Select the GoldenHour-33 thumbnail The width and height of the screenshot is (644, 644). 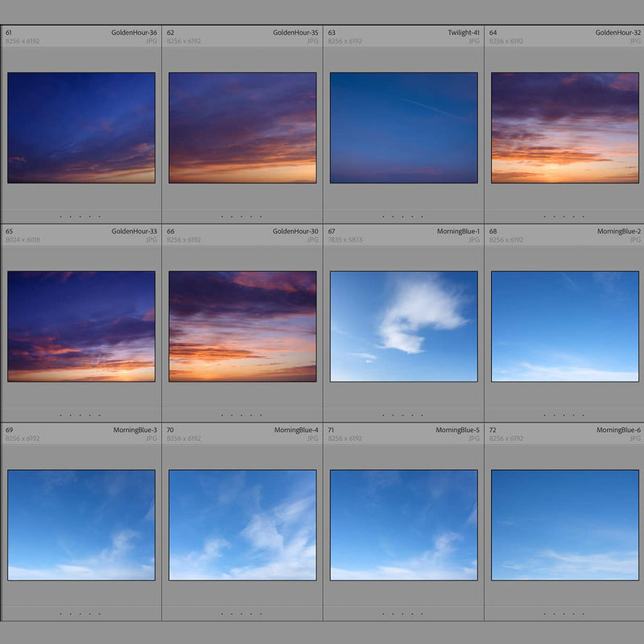(x=81, y=326)
